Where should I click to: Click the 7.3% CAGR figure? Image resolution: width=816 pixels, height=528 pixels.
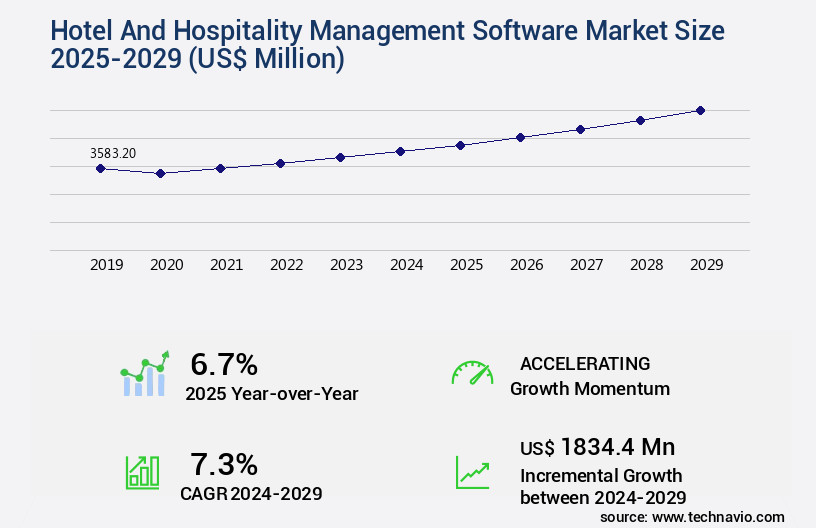pos(224,464)
